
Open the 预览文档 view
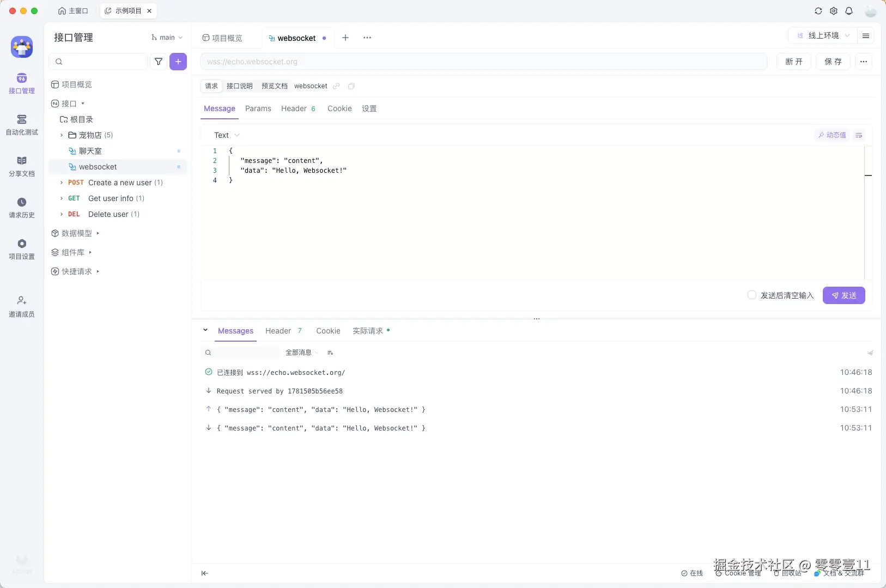click(x=275, y=86)
